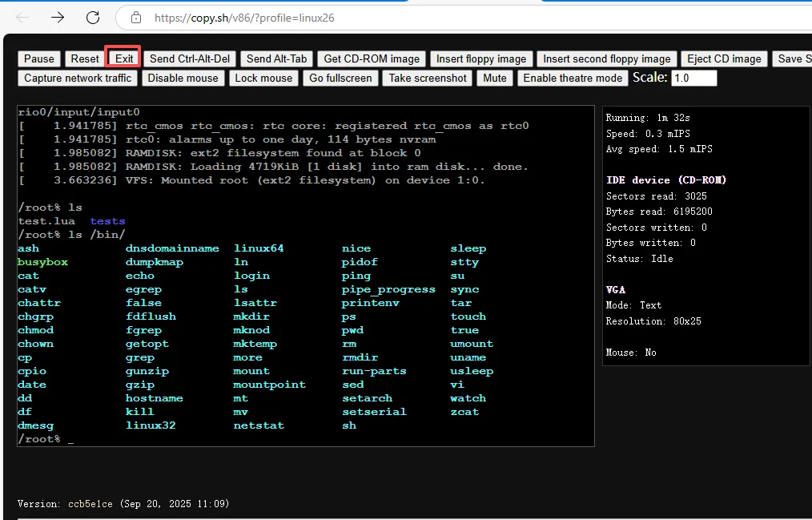
Task: Click Send Alt-Tab button
Action: pyautogui.click(x=276, y=59)
